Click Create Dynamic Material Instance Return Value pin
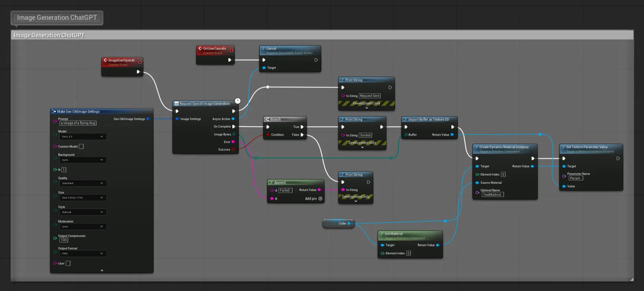This screenshot has width=644, height=291. [533, 166]
